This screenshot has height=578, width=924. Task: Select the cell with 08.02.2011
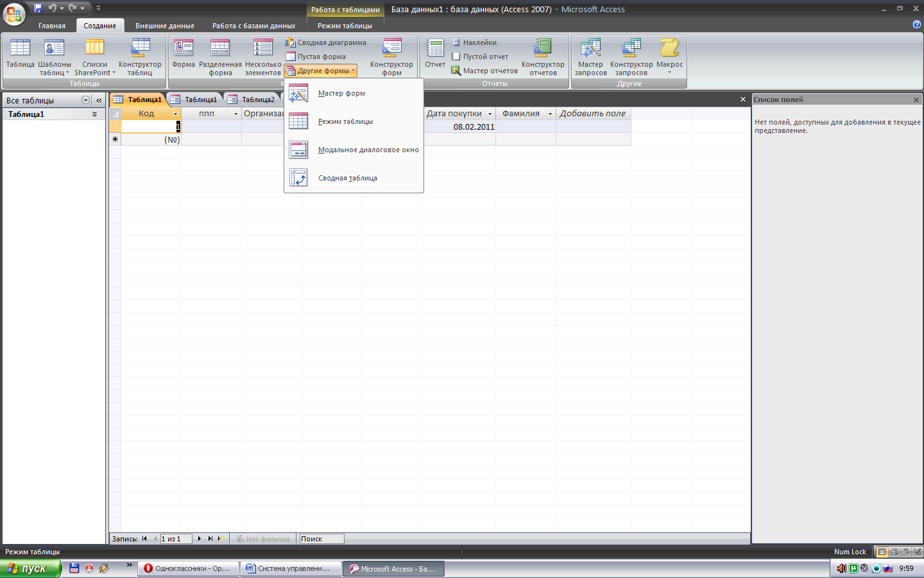[459, 127]
